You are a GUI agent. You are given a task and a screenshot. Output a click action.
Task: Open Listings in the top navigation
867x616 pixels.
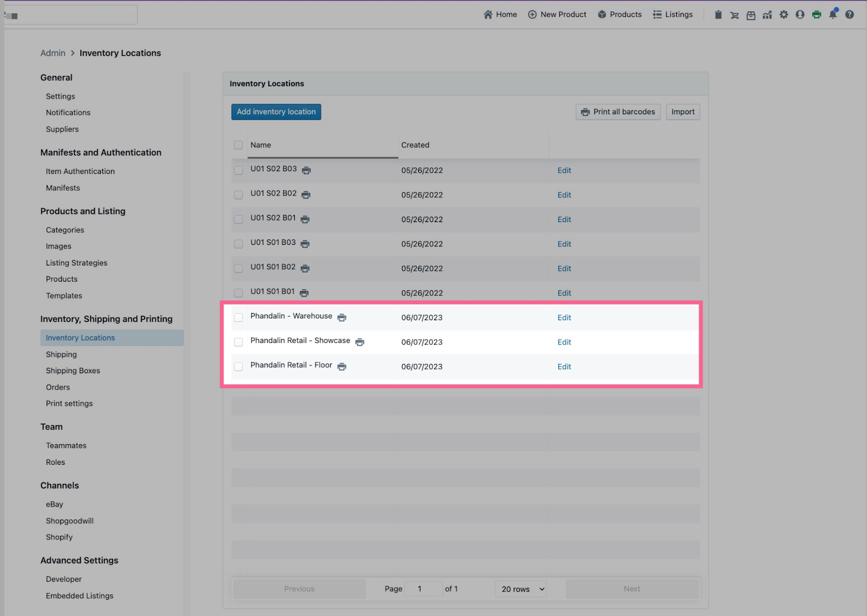pyautogui.click(x=672, y=15)
